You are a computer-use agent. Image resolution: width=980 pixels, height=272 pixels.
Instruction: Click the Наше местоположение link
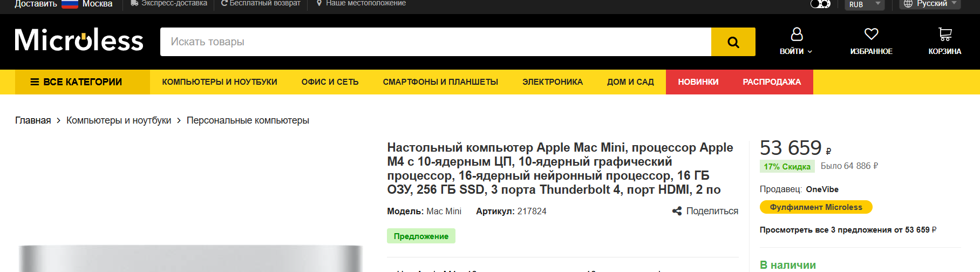click(x=366, y=3)
